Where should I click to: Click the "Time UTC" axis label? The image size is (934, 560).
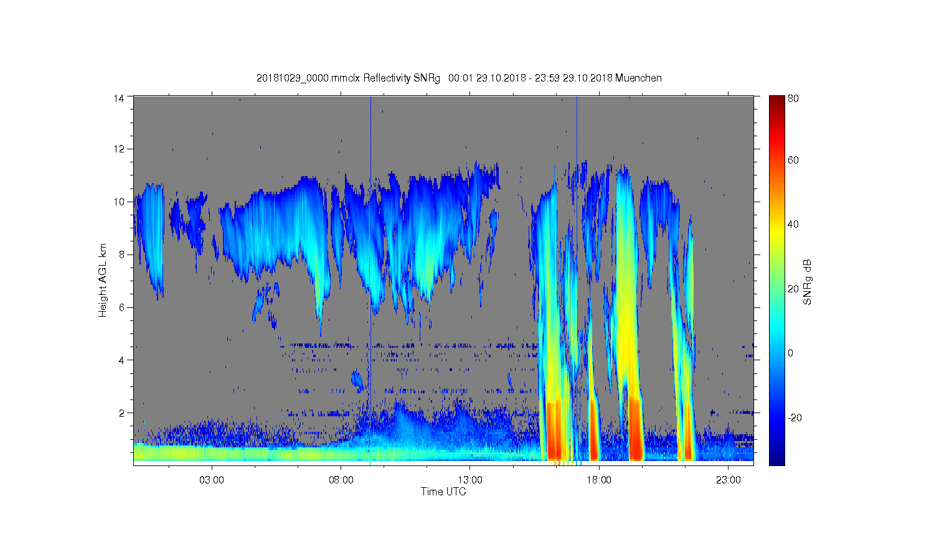pos(443,492)
